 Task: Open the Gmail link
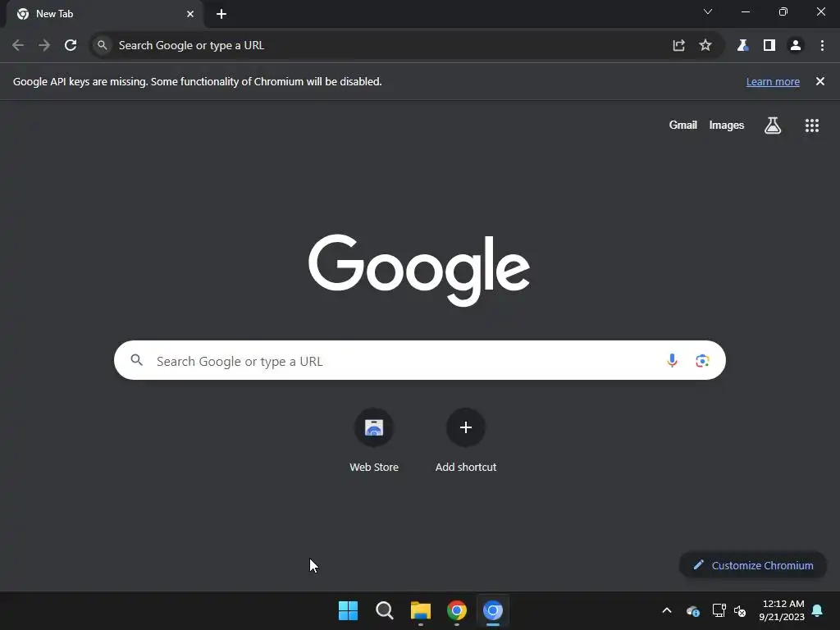click(x=683, y=126)
